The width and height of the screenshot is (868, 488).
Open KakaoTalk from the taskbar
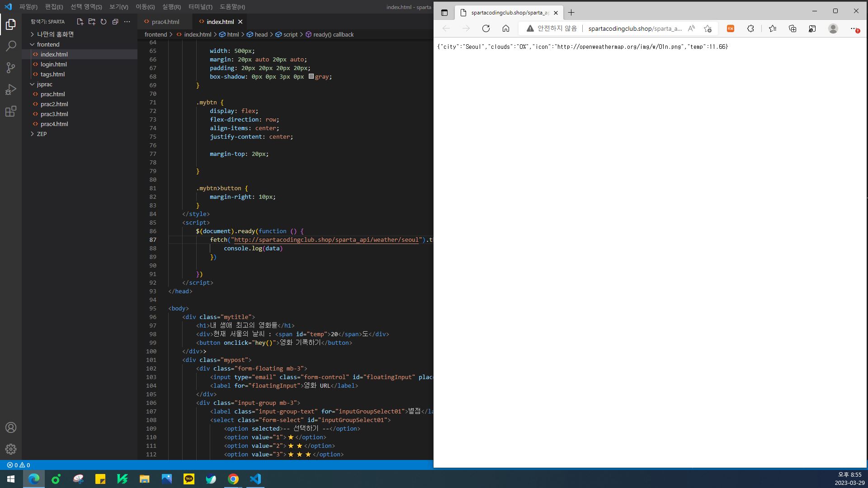189,479
